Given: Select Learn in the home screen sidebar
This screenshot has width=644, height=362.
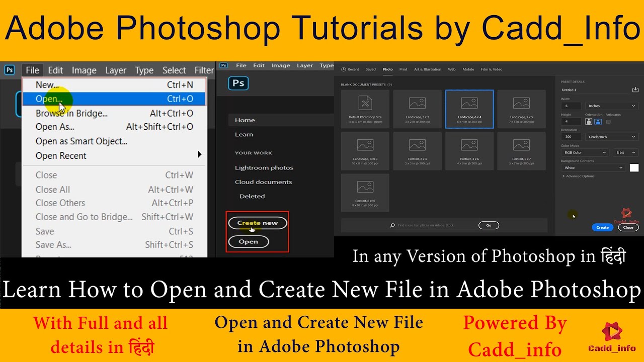Looking at the screenshot, I should 244,134.
